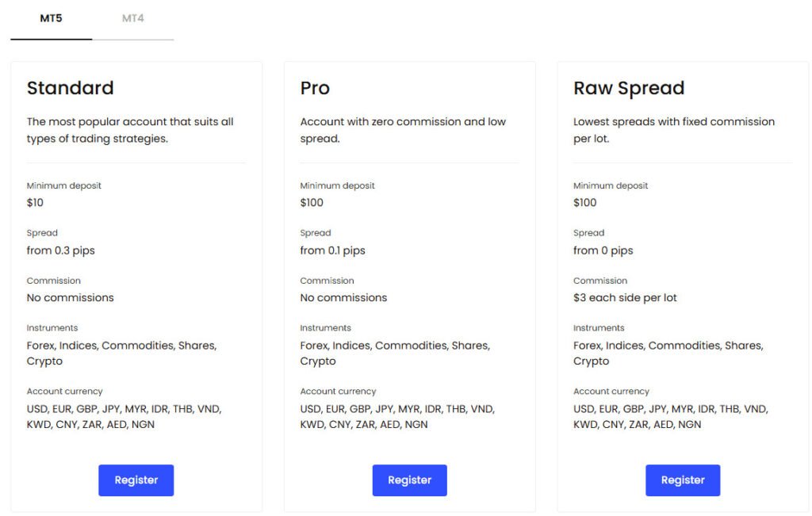Click Crypto in Standard instruments list
The width and height of the screenshot is (812, 516).
pos(44,361)
